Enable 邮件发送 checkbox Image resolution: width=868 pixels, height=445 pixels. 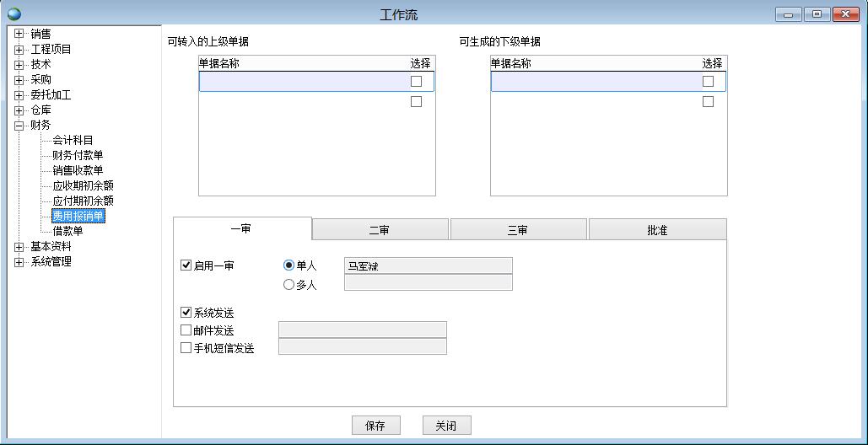(x=186, y=330)
